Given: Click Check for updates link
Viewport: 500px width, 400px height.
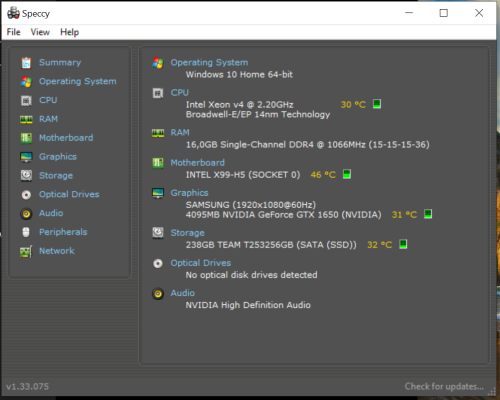Looking at the screenshot, I should 444,386.
